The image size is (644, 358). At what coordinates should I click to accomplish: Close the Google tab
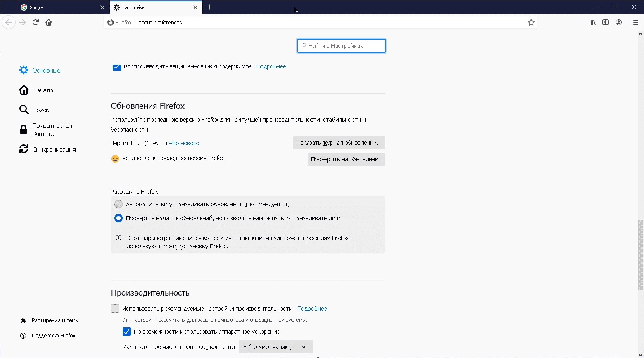tap(102, 7)
